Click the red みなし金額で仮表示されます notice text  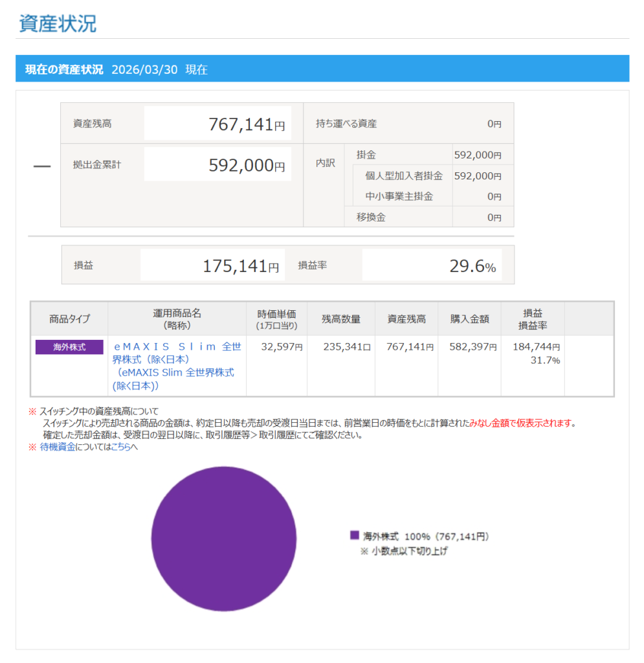(x=522, y=423)
